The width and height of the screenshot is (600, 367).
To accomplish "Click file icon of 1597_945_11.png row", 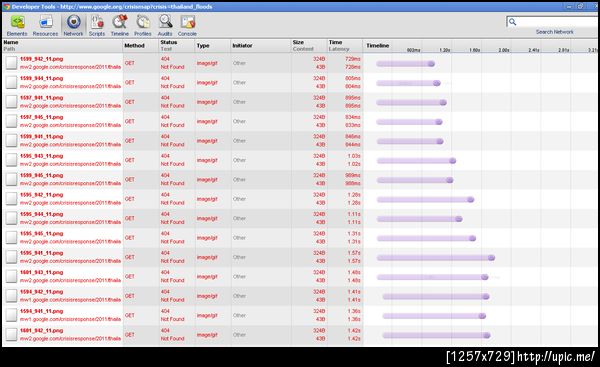I will (11, 121).
